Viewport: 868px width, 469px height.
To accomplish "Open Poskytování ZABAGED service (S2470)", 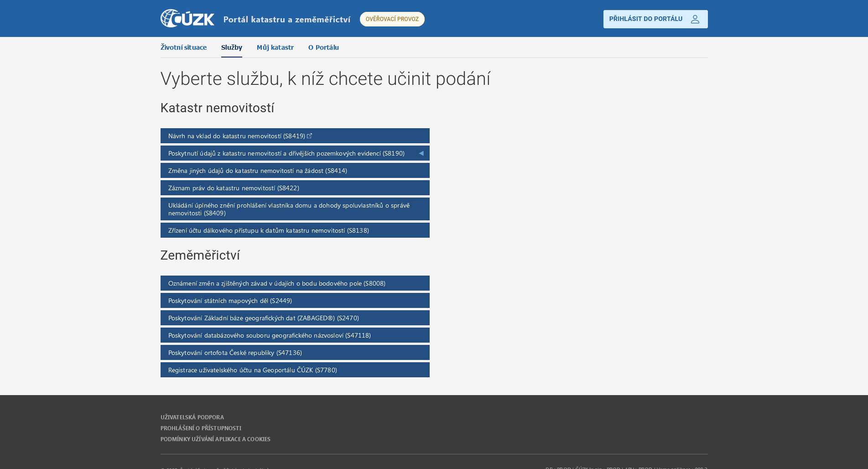I will pyautogui.click(x=295, y=318).
